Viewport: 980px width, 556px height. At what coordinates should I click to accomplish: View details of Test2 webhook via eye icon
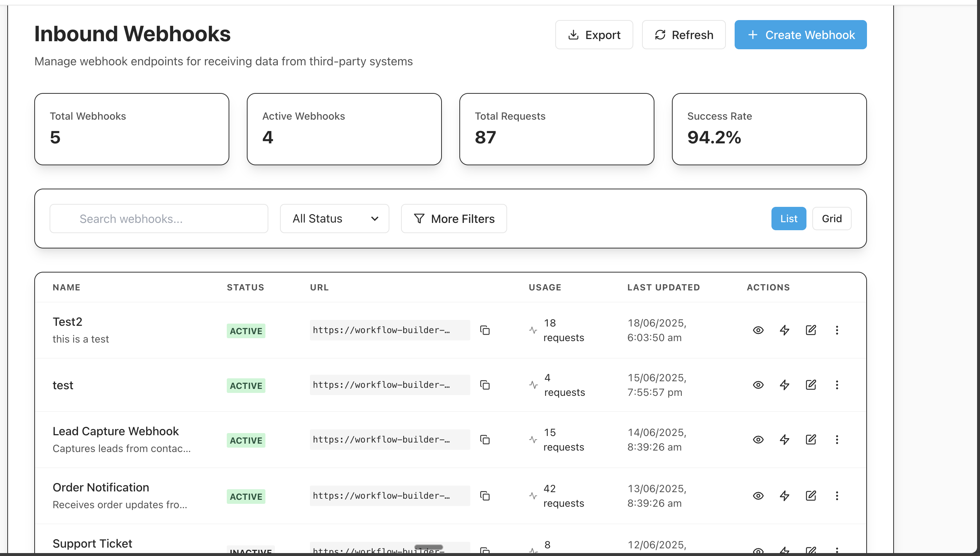coord(758,330)
